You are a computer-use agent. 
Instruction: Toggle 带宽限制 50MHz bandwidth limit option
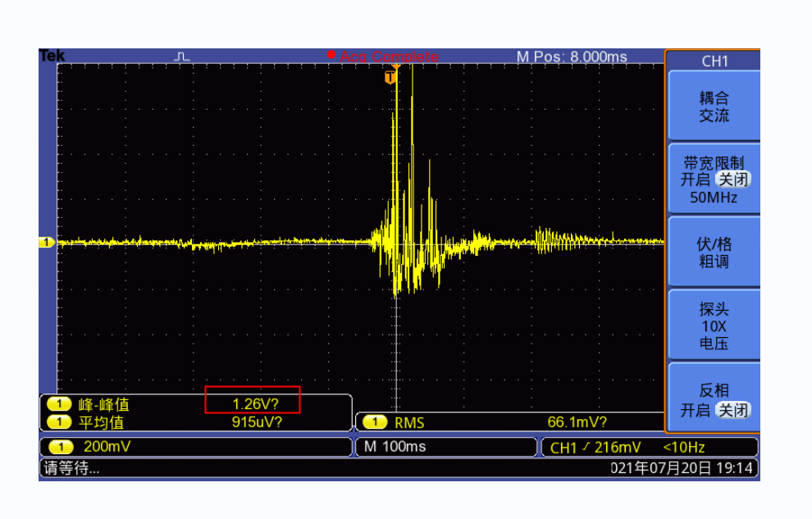pos(714,179)
